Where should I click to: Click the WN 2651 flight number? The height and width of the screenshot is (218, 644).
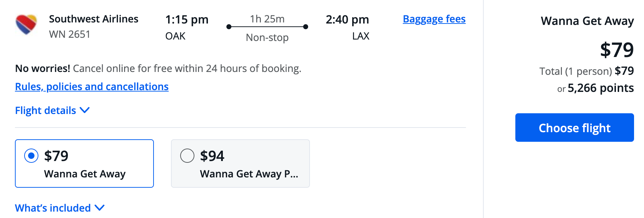70,34
